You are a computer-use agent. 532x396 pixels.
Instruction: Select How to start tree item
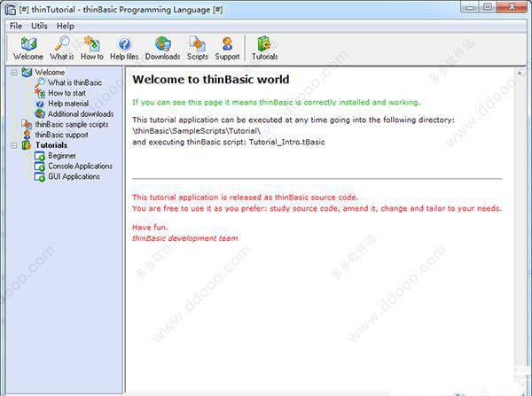(x=66, y=93)
